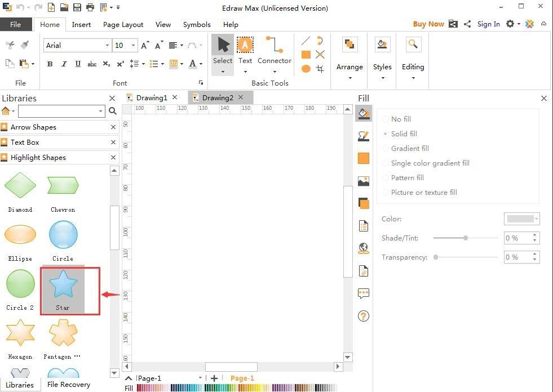Click the Star shape in the library
The image size is (553, 392).
click(63, 289)
